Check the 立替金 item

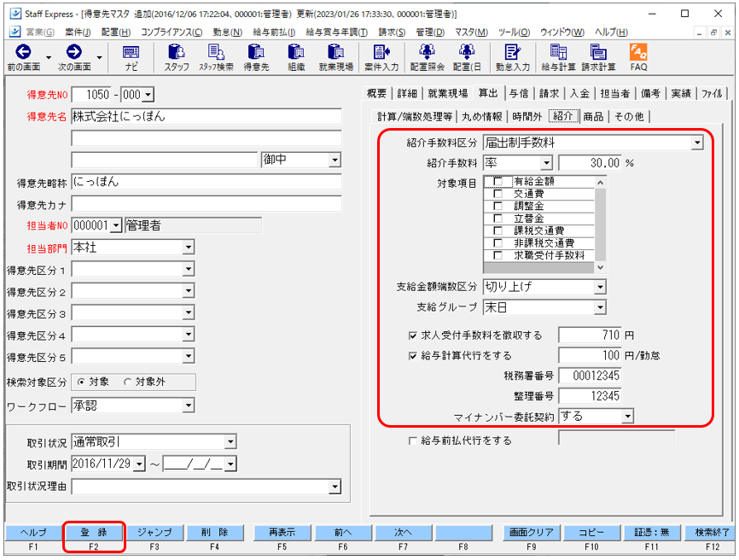coord(498,219)
